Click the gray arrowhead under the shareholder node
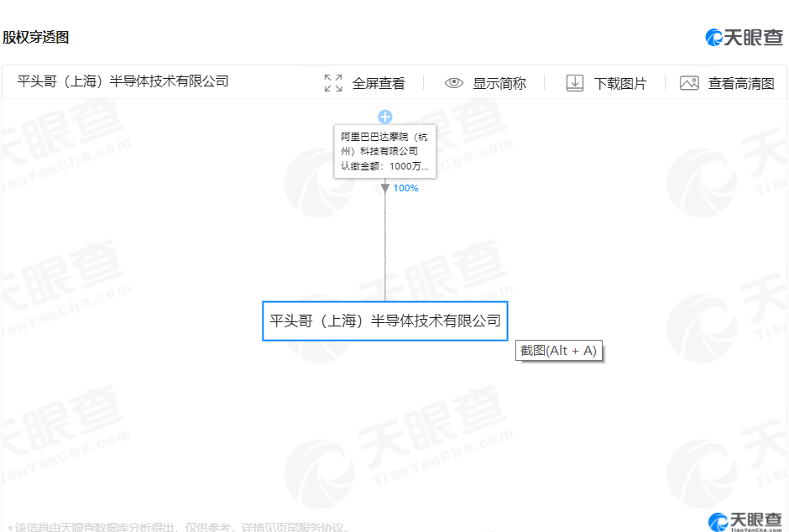Image resolution: width=789 pixels, height=532 pixels. pyautogui.click(x=385, y=188)
